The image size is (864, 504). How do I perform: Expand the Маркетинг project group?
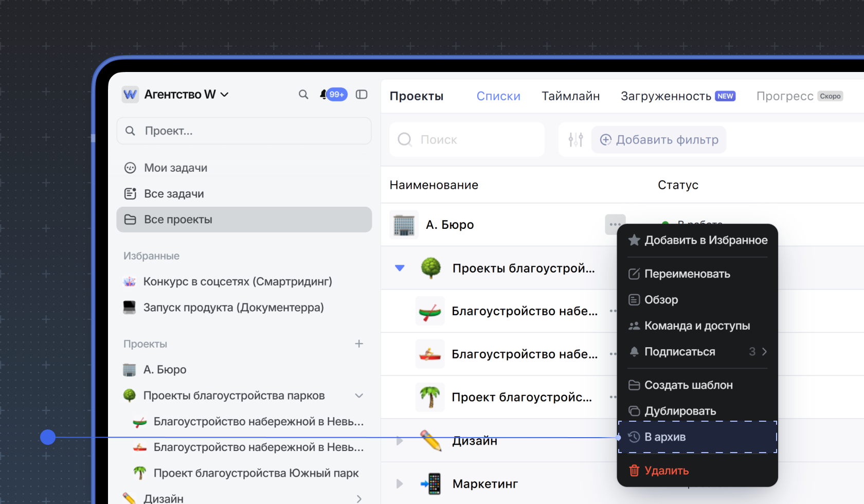tap(400, 484)
